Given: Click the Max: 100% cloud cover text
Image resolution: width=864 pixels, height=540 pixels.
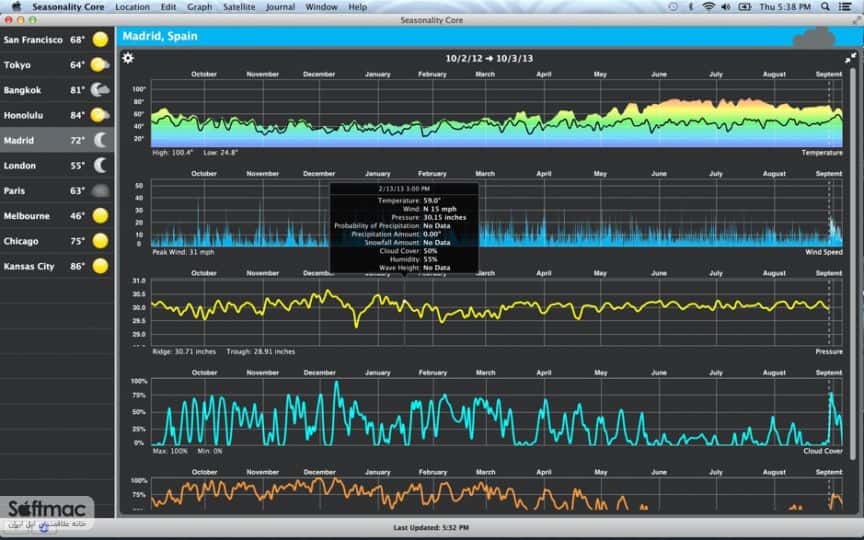Looking at the screenshot, I should [x=170, y=451].
